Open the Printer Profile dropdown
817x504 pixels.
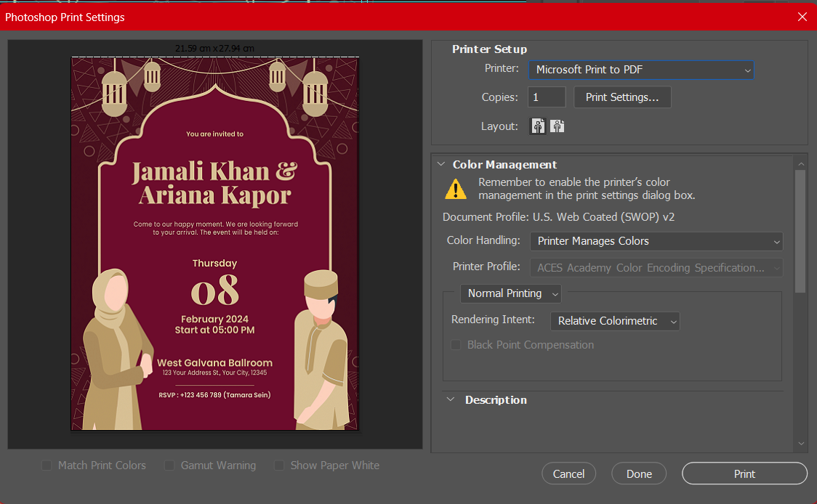(656, 268)
